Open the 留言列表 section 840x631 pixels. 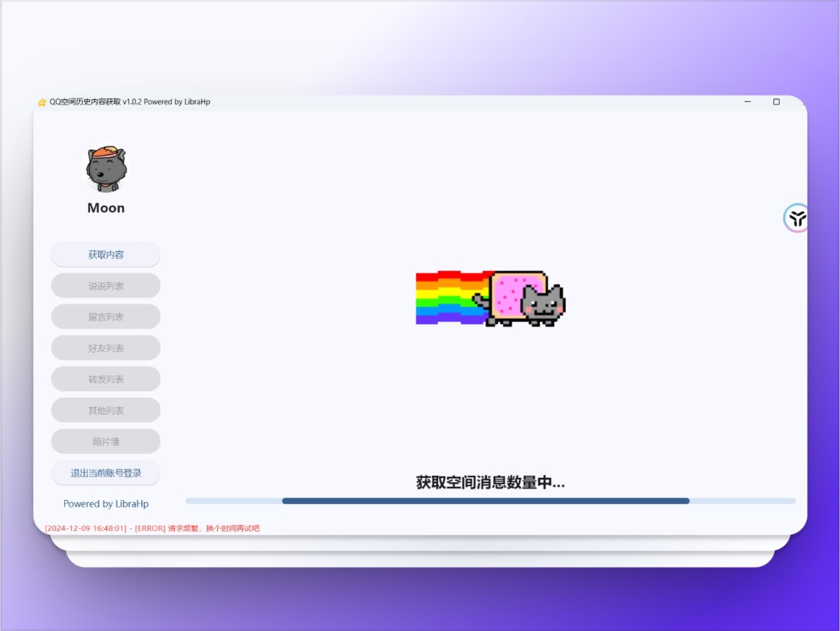point(106,317)
